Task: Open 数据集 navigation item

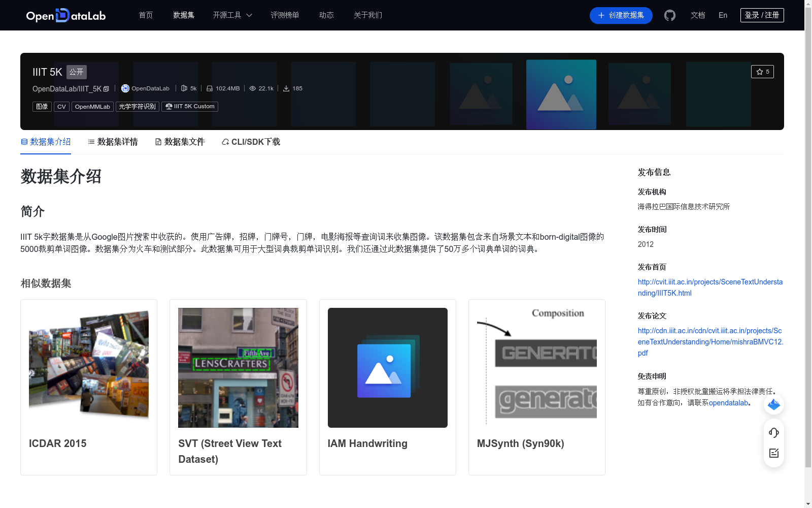Action: (x=184, y=15)
